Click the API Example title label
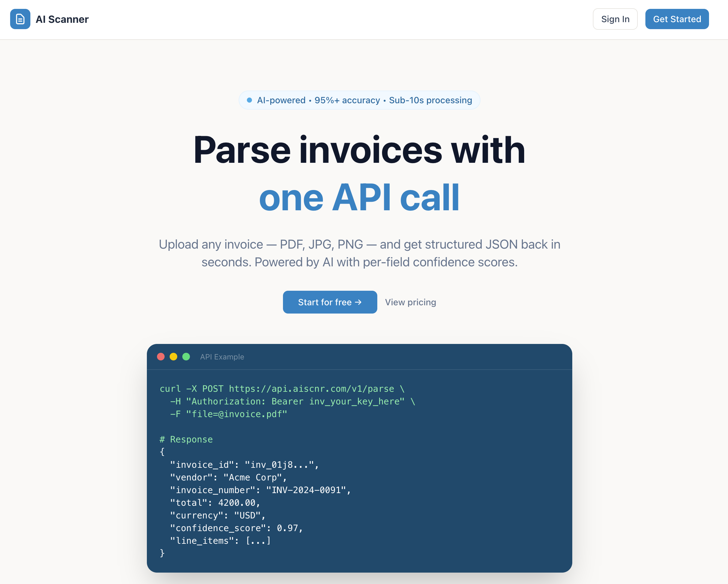 pos(222,357)
